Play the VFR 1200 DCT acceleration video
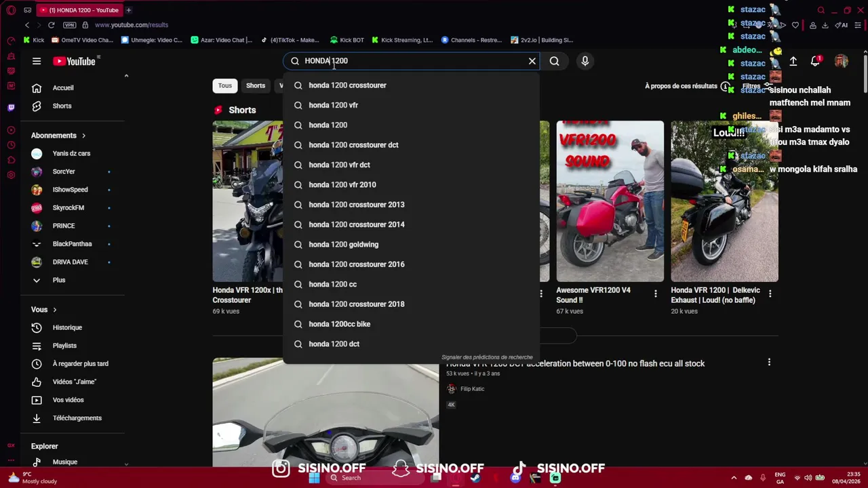 point(325,412)
